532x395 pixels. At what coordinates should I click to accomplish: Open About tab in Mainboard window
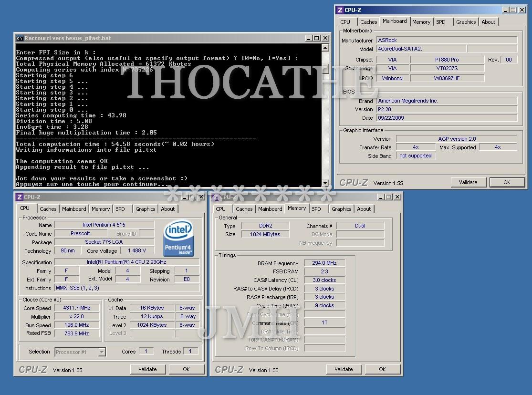tap(488, 22)
